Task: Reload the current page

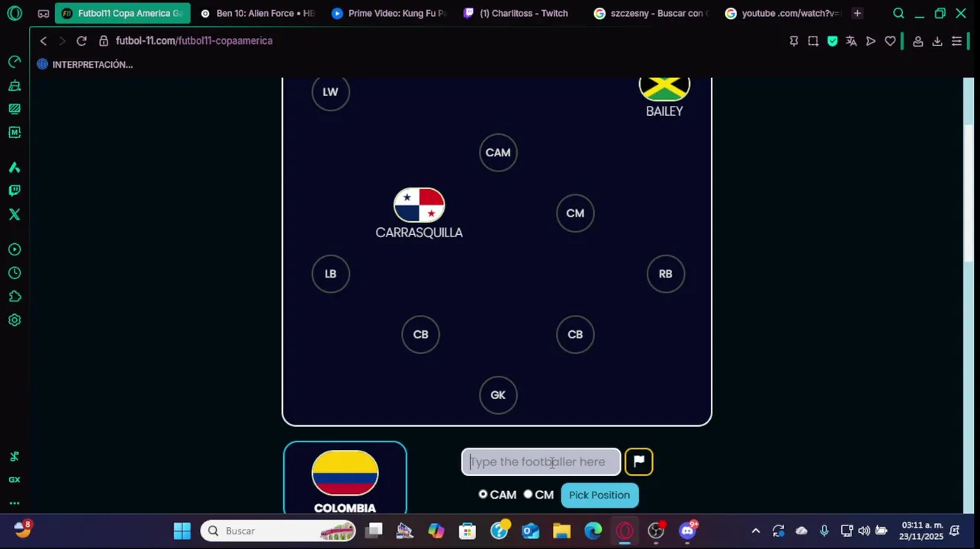Action: click(82, 41)
